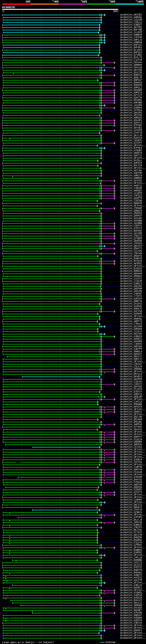Screen dimensions: 146x644
Task: Select hit label UniRef100_C1E1M5
Action: point(131,20)
